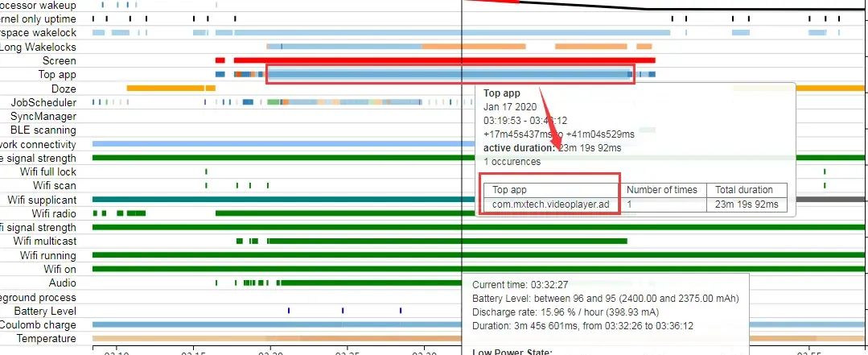Click the Low Power State heading
Viewport: 868px width, 355px height.
click(512, 351)
